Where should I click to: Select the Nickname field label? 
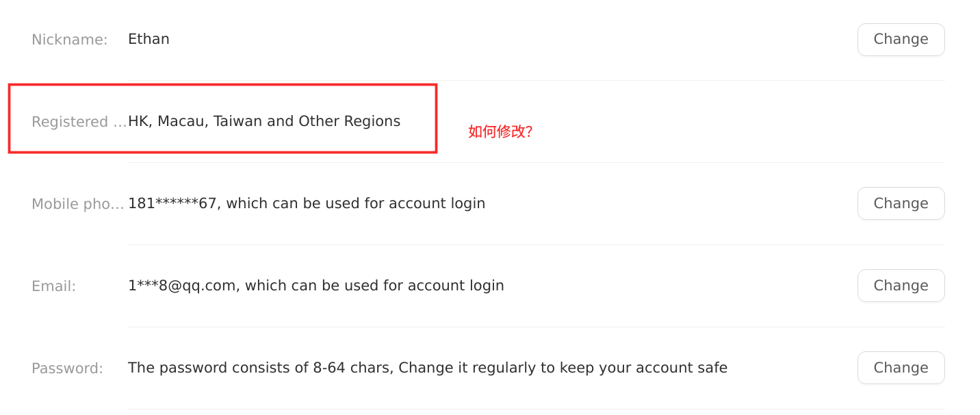pyautogui.click(x=70, y=40)
